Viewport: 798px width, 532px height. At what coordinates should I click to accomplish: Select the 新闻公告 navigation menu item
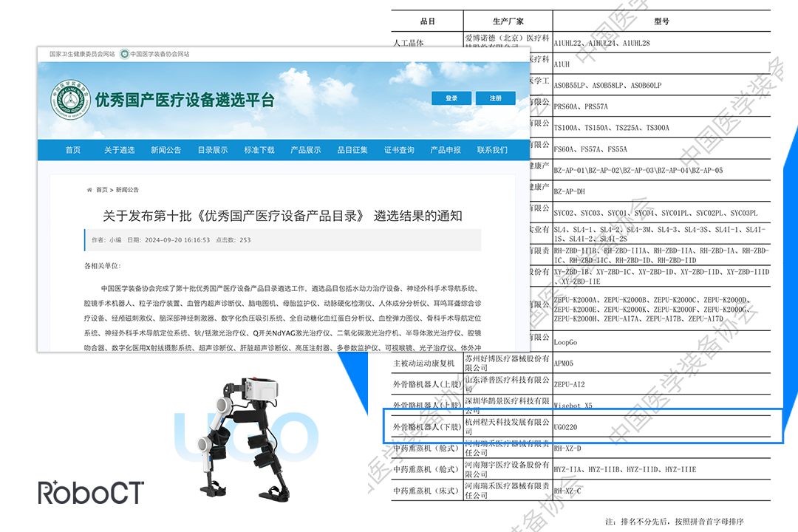tap(166, 150)
